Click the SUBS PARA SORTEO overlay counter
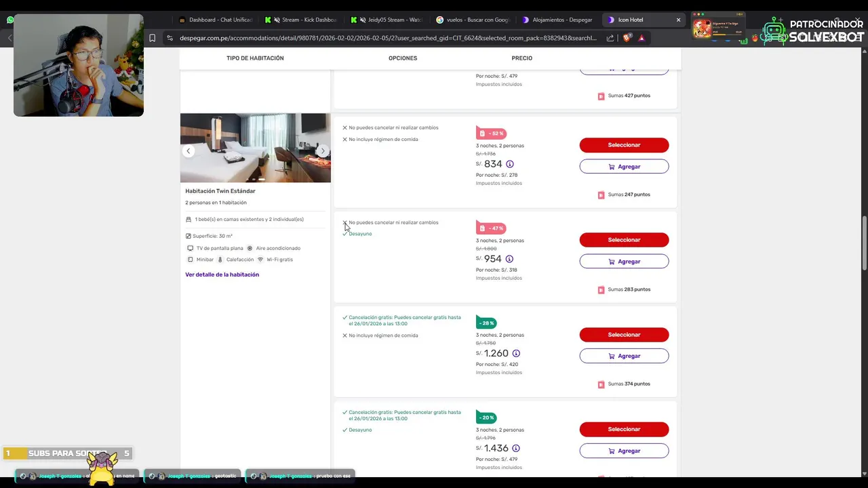 (x=68, y=453)
